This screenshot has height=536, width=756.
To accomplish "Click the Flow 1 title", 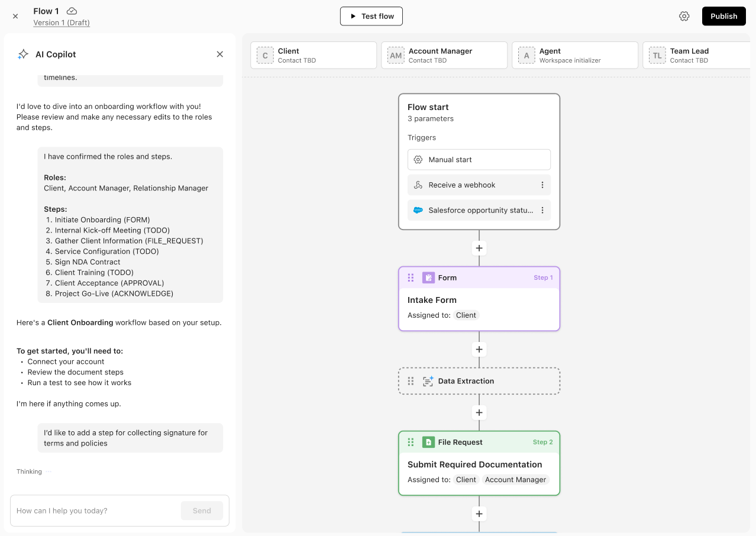I will [x=46, y=11].
